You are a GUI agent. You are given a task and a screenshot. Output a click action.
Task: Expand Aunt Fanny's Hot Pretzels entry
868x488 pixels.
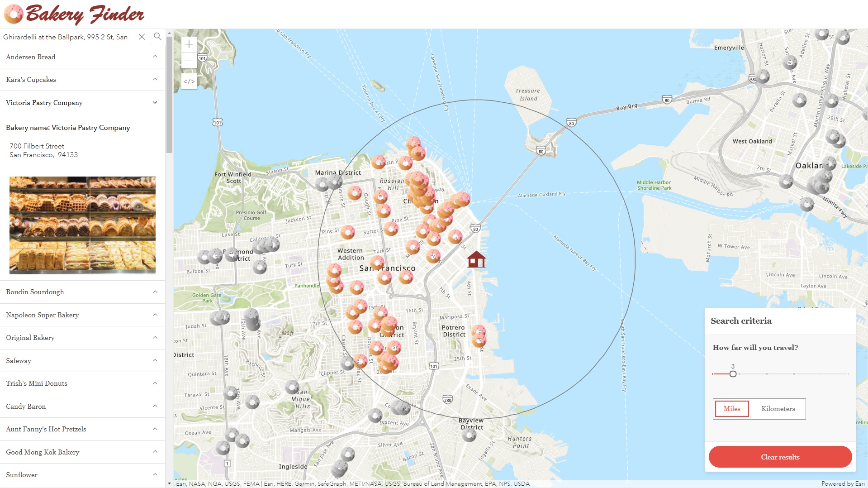click(x=82, y=429)
